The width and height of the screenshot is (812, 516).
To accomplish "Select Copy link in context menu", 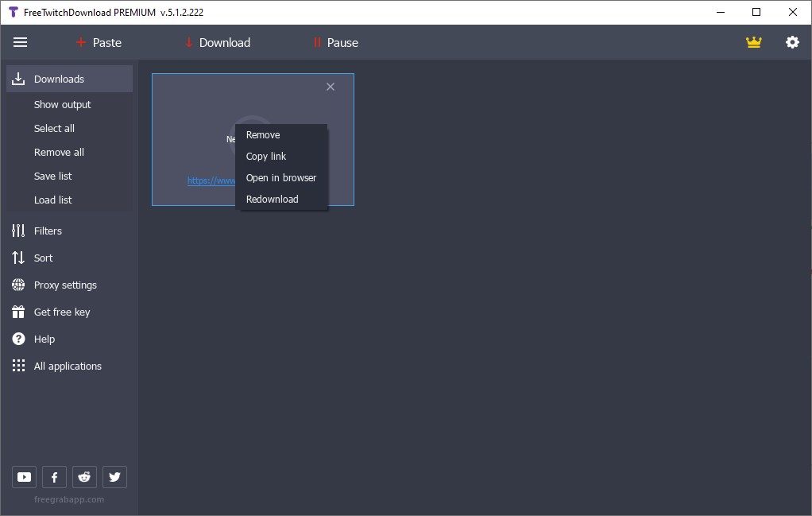I will pos(281,157).
